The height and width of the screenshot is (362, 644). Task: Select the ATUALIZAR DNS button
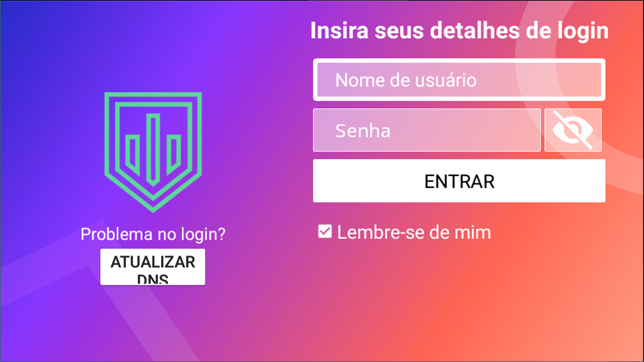153,267
